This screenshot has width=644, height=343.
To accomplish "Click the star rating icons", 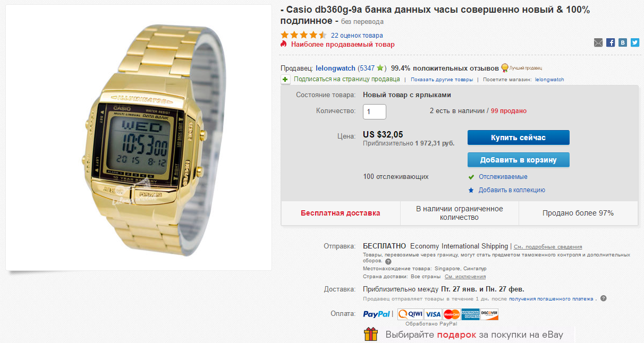I will coord(303,35).
